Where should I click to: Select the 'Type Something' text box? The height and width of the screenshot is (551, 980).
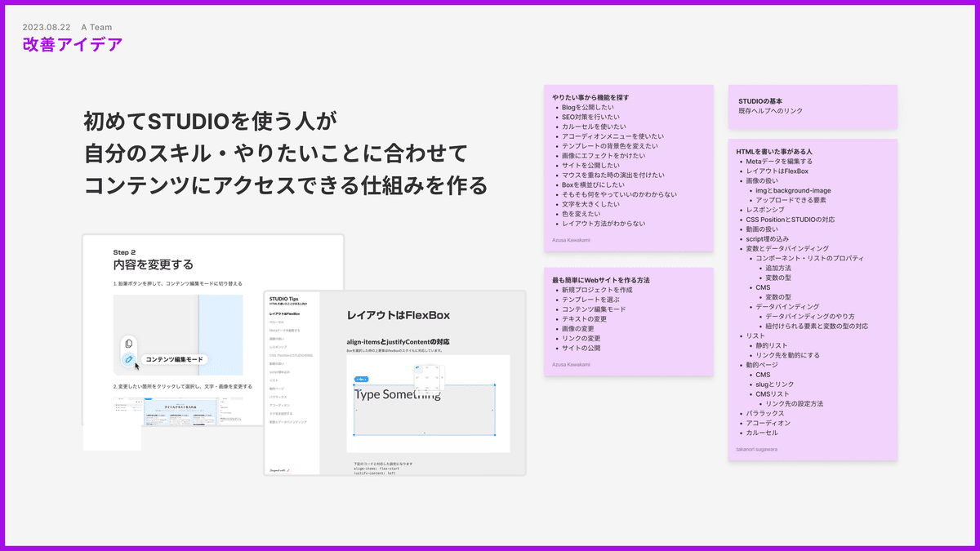click(424, 409)
